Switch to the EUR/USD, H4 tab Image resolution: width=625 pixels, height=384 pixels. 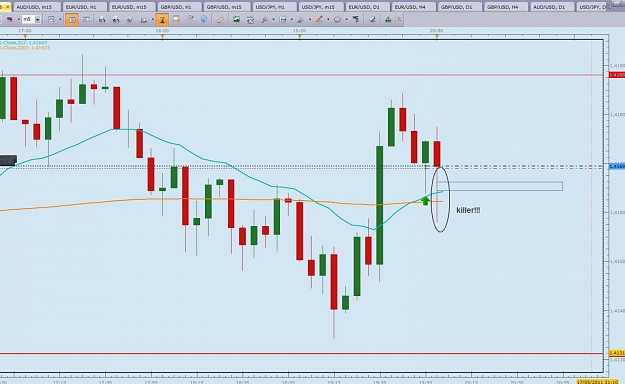(x=415, y=7)
